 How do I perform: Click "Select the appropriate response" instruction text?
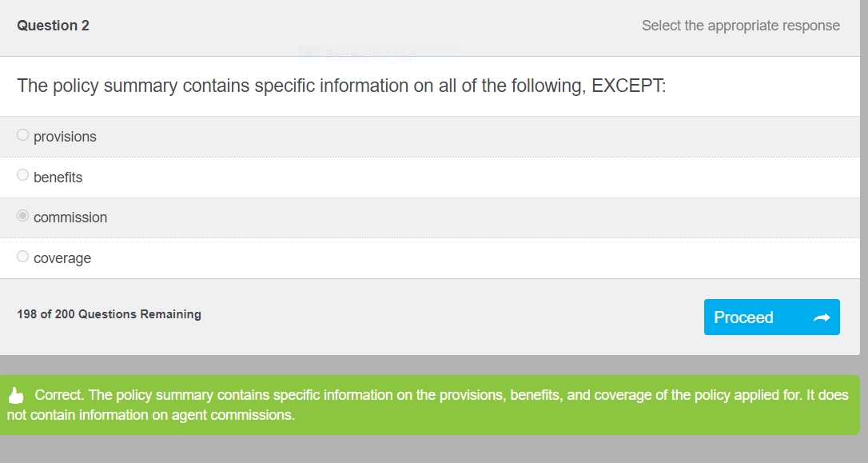[x=741, y=26]
